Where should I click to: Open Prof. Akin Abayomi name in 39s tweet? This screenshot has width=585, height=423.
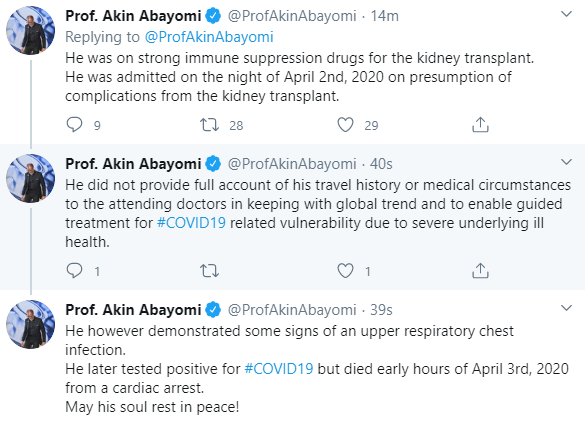tap(133, 310)
